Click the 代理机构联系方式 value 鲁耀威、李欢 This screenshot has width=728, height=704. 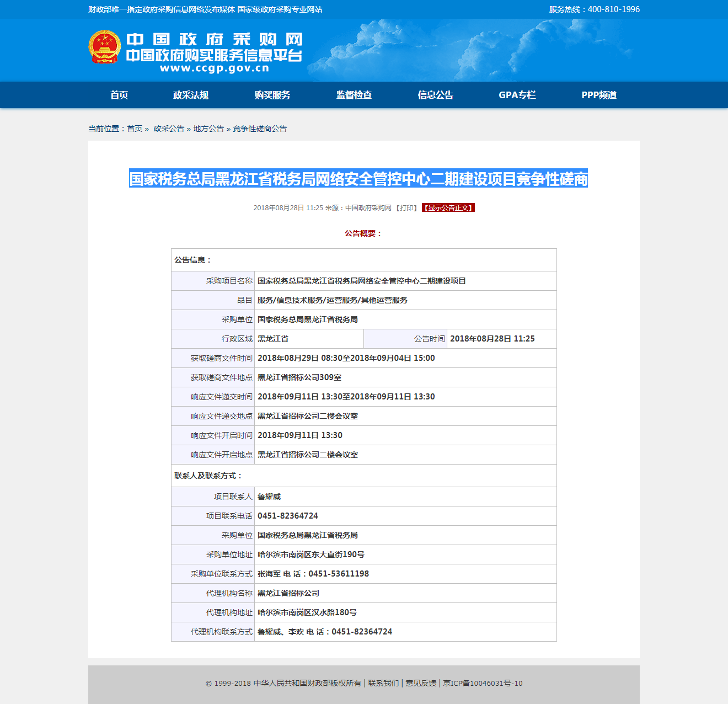coord(325,632)
